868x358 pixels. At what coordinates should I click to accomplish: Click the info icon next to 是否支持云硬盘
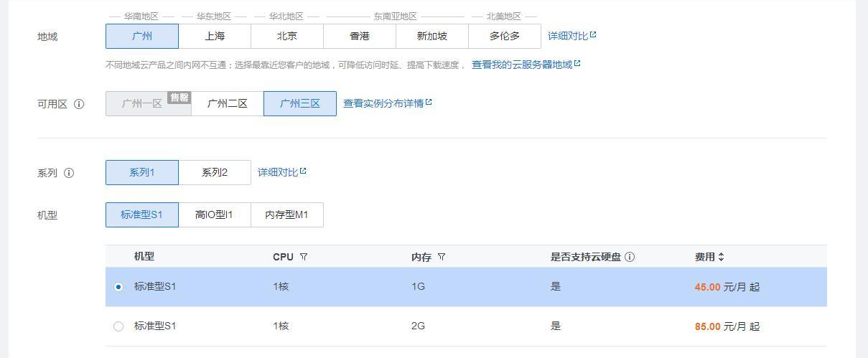coord(630,257)
